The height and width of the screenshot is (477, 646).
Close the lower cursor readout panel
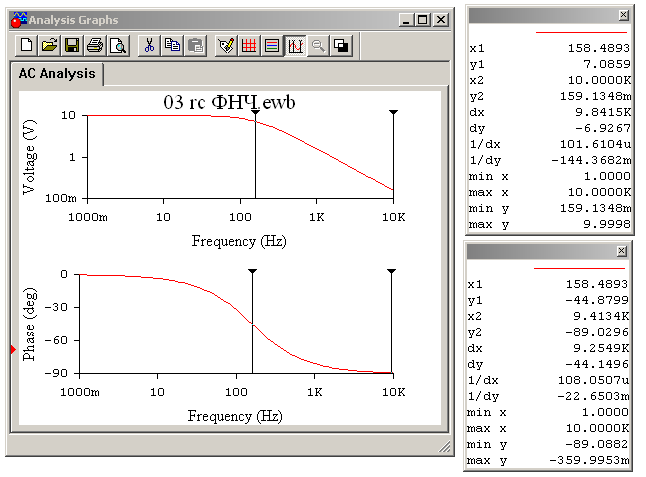[622, 251]
